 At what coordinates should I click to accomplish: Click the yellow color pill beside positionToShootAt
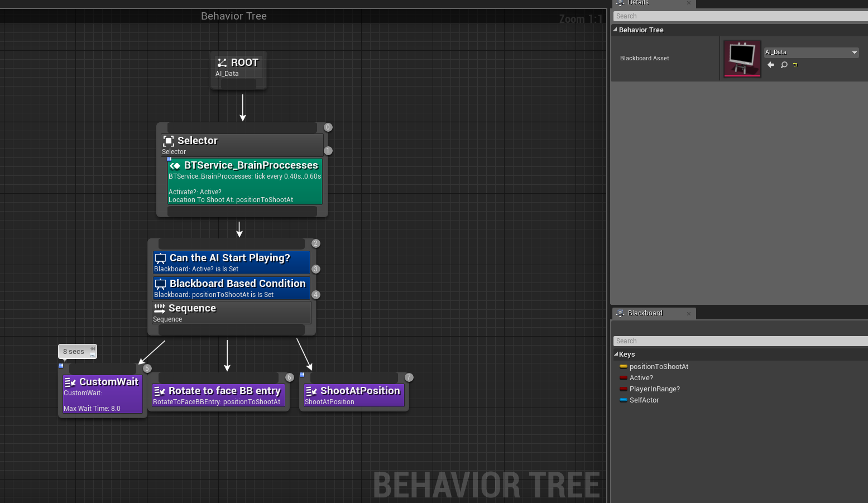click(x=624, y=367)
